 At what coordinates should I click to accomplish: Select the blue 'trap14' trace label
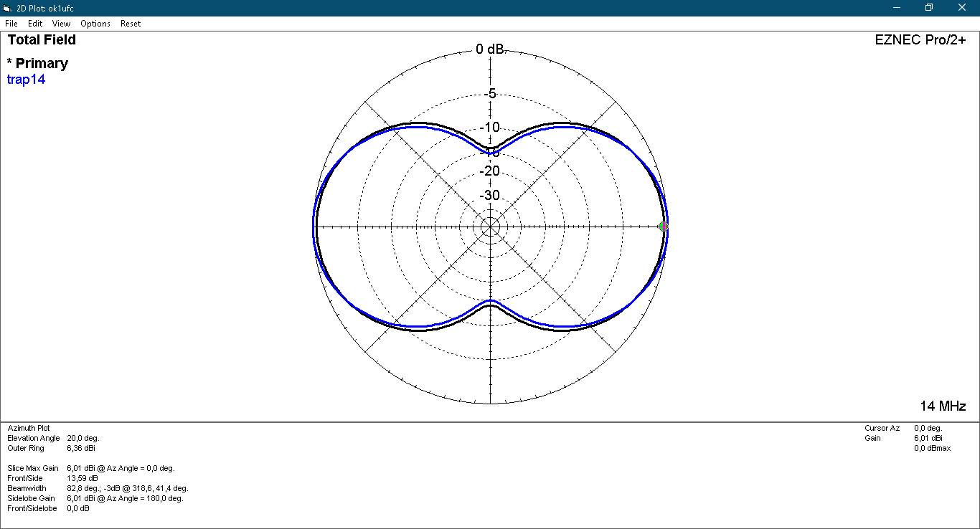point(26,80)
